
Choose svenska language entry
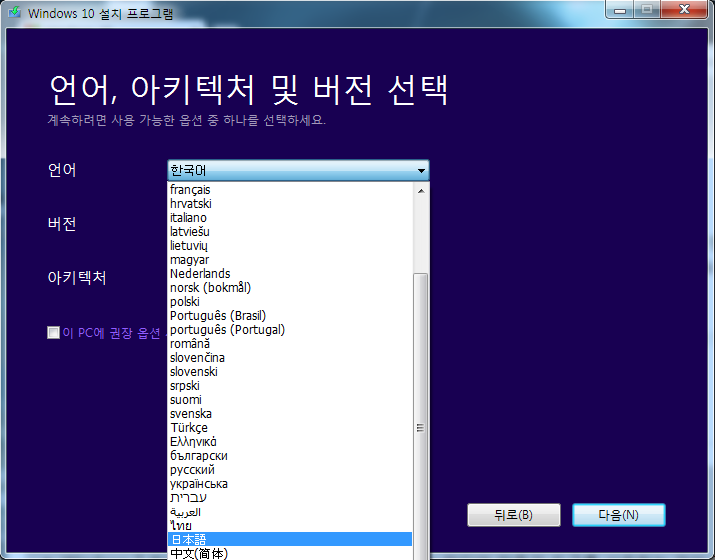[290, 414]
